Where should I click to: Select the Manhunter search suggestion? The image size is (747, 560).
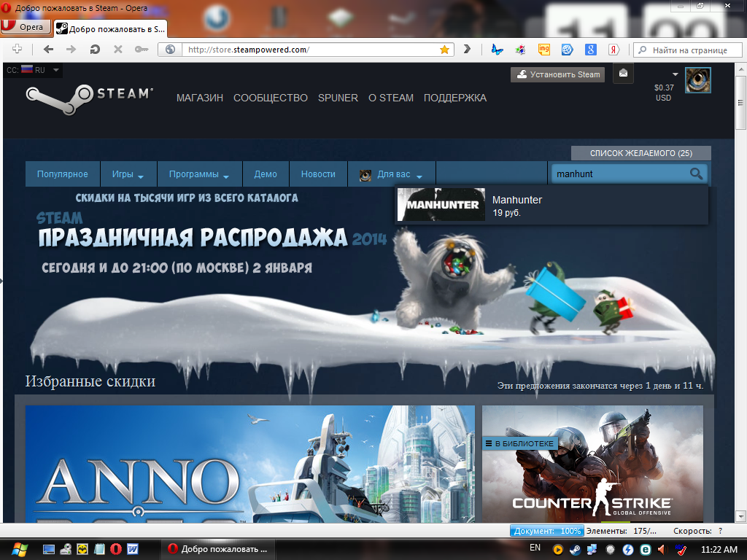point(551,205)
